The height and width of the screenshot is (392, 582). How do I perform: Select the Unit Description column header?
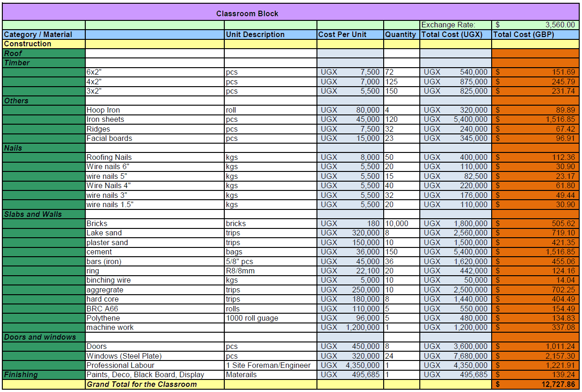(271, 34)
